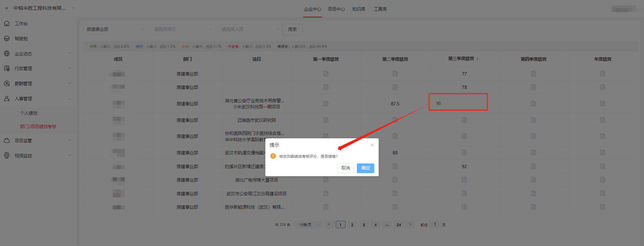The height and width of the screenshot is (246, 644).
Task: Open 胜华新能源科技 row second-quarter score icon
Action: pyautogui.click(x=395, y=207)
